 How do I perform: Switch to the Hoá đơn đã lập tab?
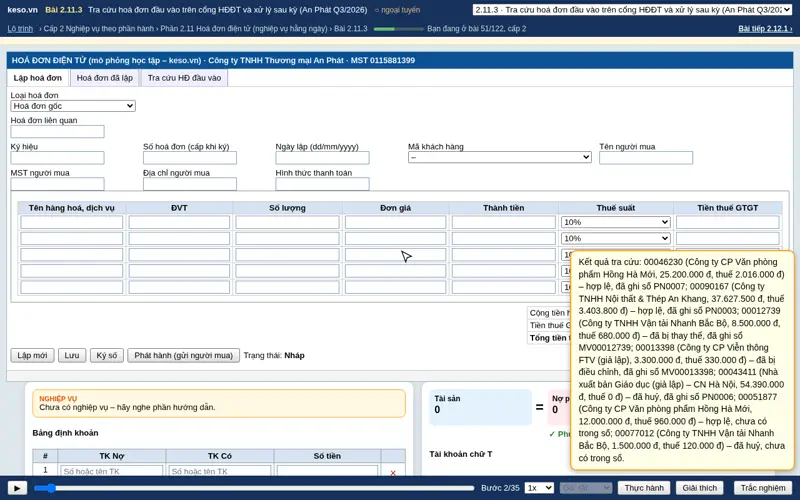click(105, 78)
